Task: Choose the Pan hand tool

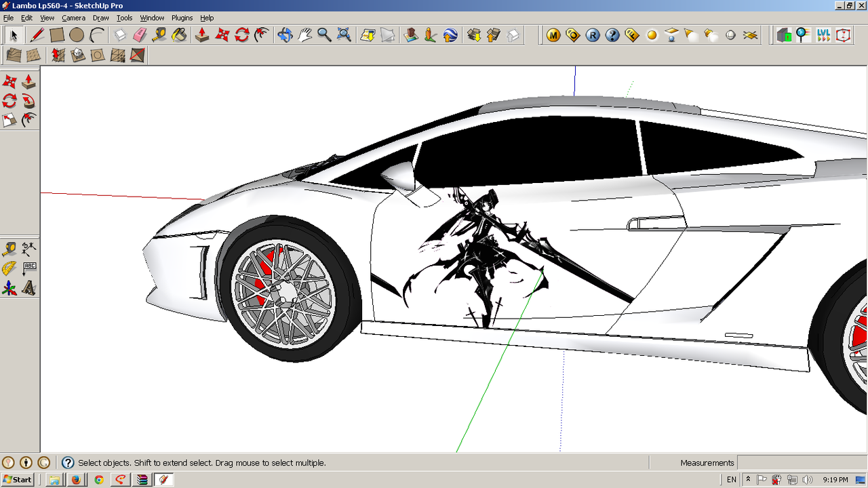Action: click(x=305, y=35)
